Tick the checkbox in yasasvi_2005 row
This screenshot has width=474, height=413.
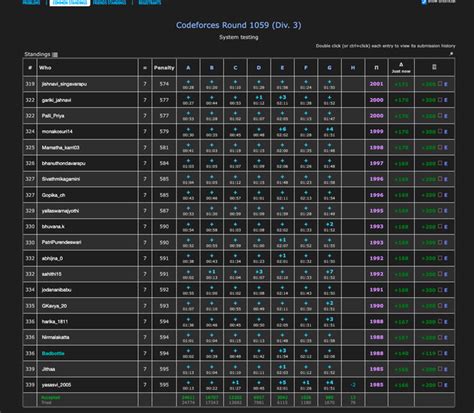click(x=440, y=384)
